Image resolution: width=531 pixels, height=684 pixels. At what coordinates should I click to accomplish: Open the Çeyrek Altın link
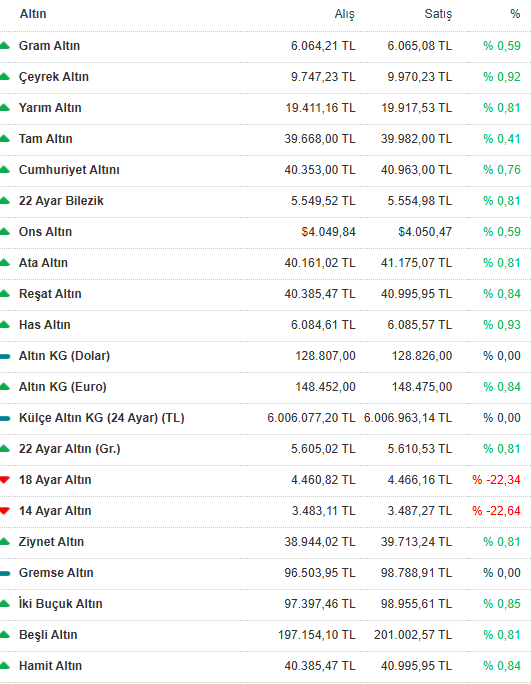click(54, 77)
